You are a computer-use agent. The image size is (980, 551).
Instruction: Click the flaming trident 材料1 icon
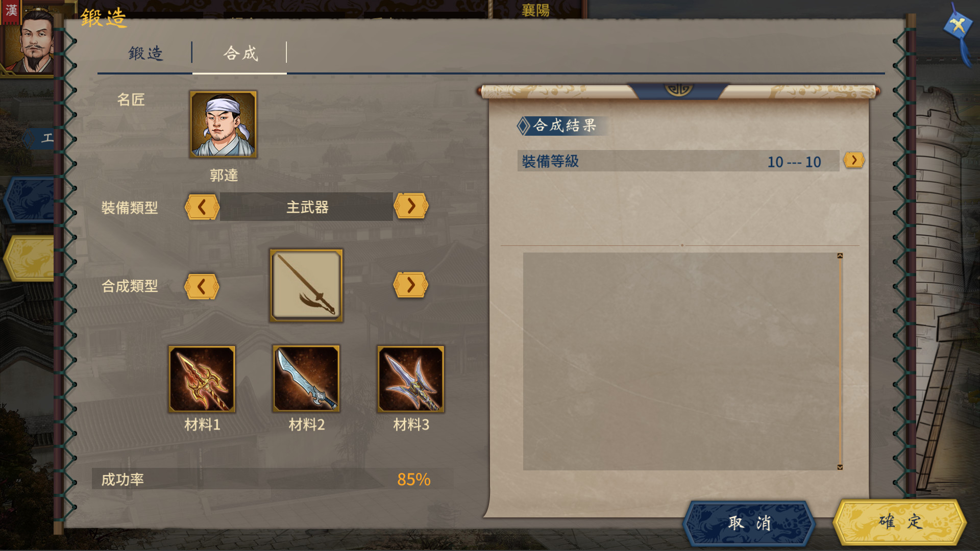coord(202,379)
